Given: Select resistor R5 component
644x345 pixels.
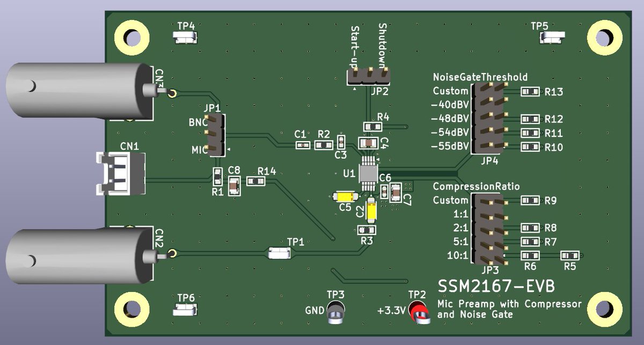Looking at the screenshot, I should [570, 256].
